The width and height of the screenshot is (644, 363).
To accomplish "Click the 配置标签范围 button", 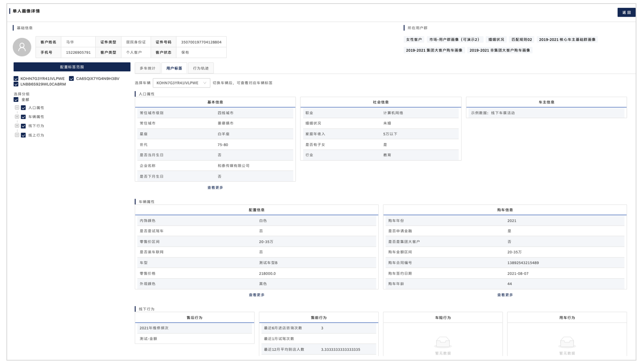I will point(72,67).
